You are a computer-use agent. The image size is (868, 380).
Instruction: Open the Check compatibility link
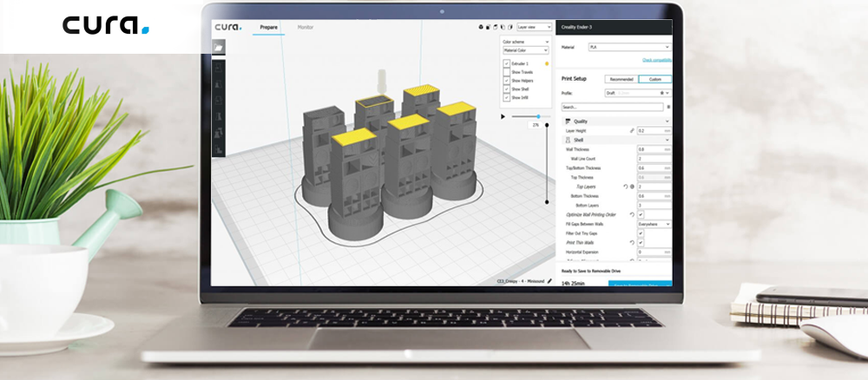pos(656,60)
